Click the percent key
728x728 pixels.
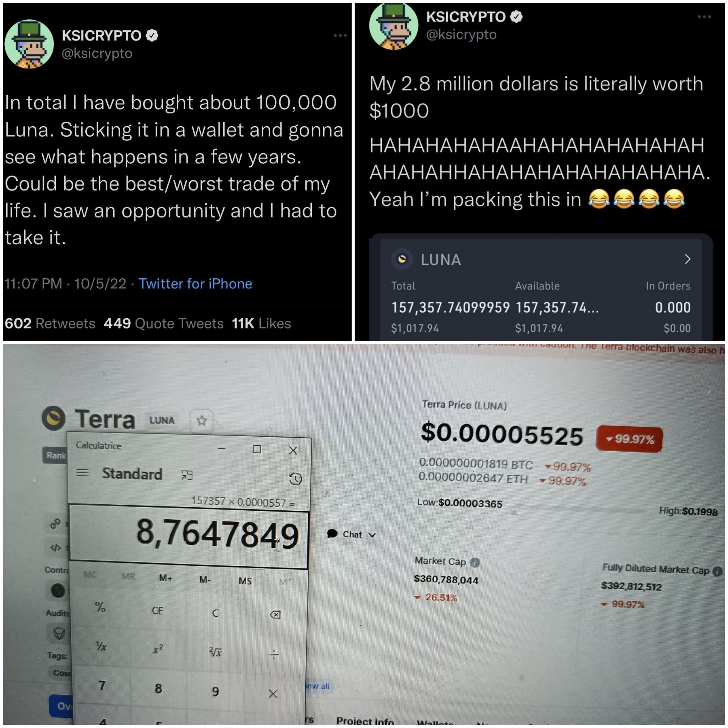pyautogui.click(x=100, y=607)
